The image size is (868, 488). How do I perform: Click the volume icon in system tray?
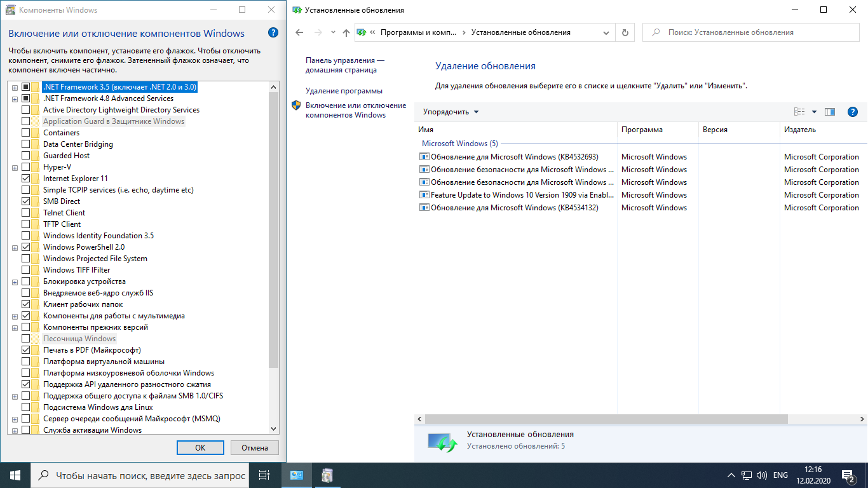coord(762,475)
